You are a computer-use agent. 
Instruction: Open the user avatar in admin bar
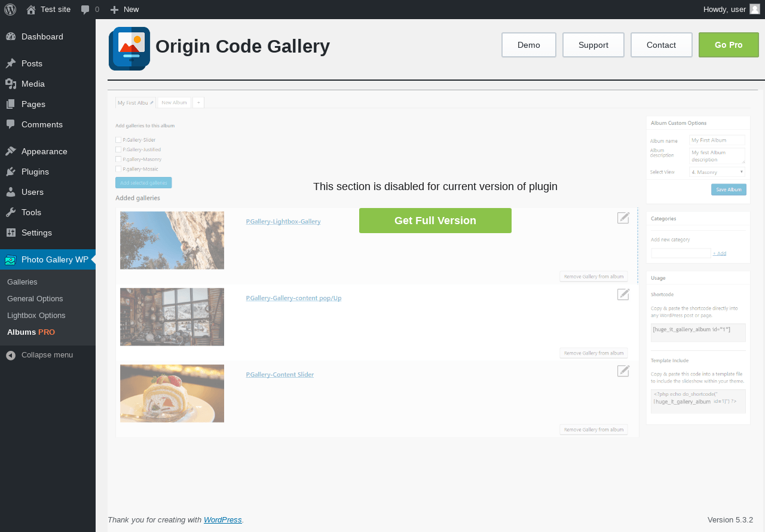point(755,9)
